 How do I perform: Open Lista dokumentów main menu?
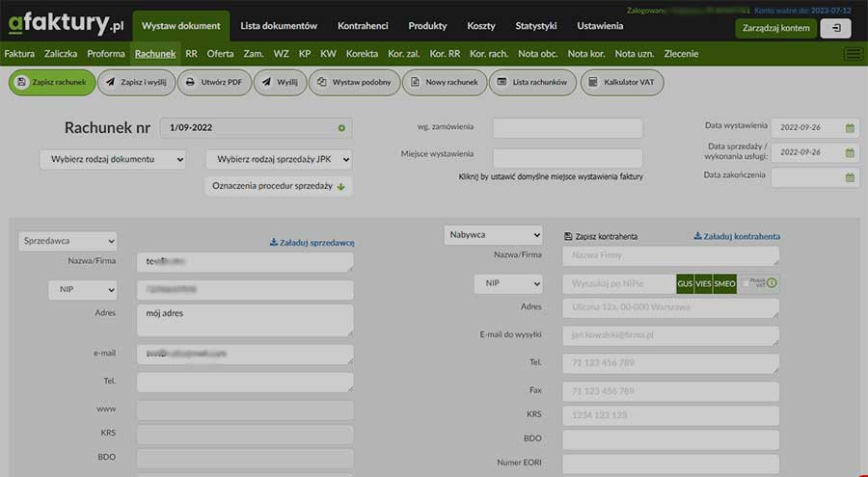pos(279,26)
